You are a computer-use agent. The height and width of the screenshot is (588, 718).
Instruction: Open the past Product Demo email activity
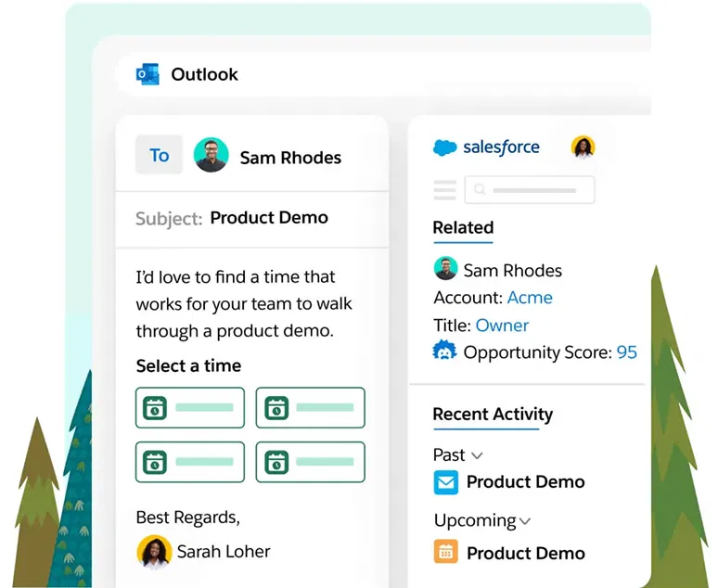click(525, 482)
